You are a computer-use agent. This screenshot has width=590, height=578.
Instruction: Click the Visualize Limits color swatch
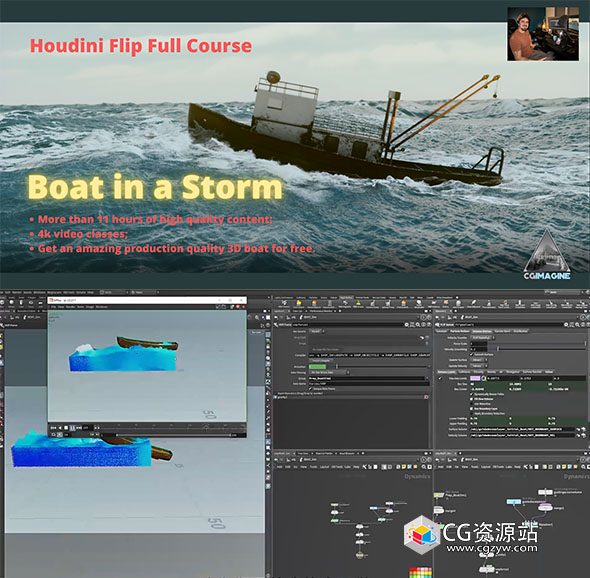tap(475, 378)
